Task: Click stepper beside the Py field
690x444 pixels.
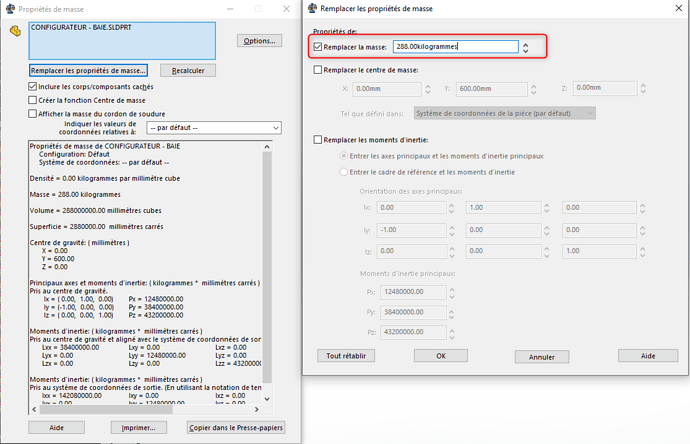Action: (x=452, y=313)
